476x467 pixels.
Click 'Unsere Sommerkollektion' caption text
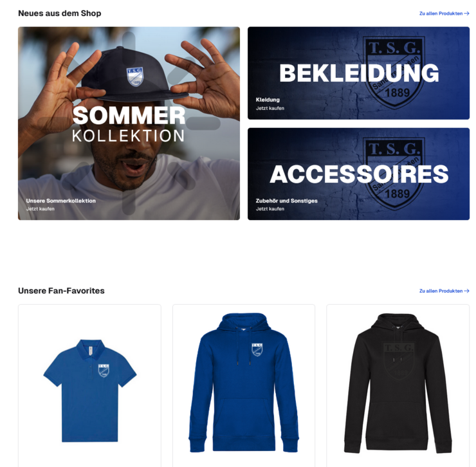[60, 201]
